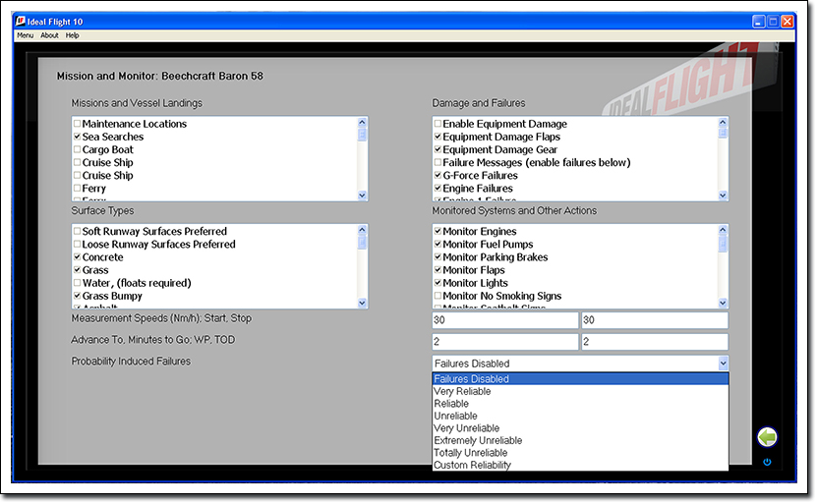Choose Reliable from the list
The width and height of the screenshot is (818, 504).
click(x=580, y=404)
